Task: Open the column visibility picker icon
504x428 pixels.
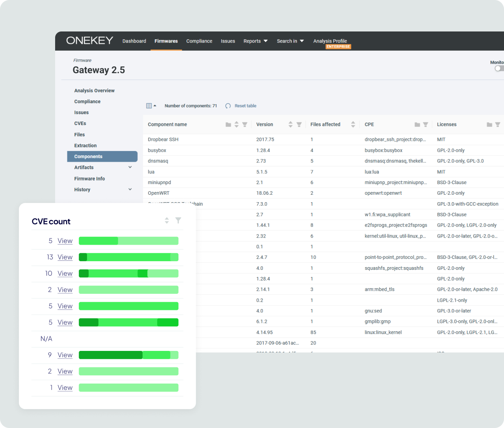Action: point(150,105)
